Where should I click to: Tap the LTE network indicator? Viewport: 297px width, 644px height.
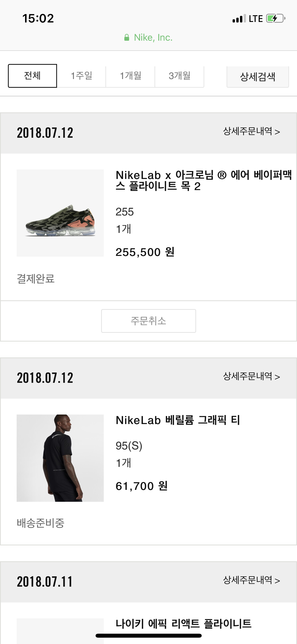click(256, 19)
